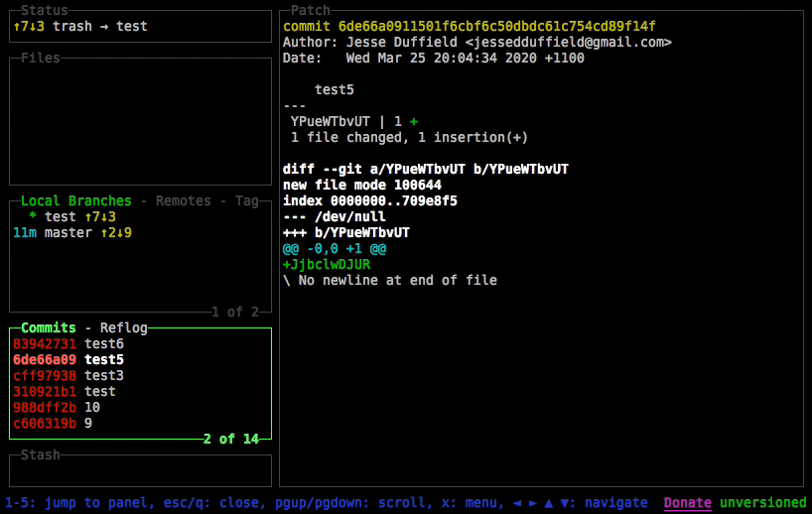Image resolution: width=812 pixels, height=514 pixels.
Task: Focus the Status panel
Action: point(139,26)
